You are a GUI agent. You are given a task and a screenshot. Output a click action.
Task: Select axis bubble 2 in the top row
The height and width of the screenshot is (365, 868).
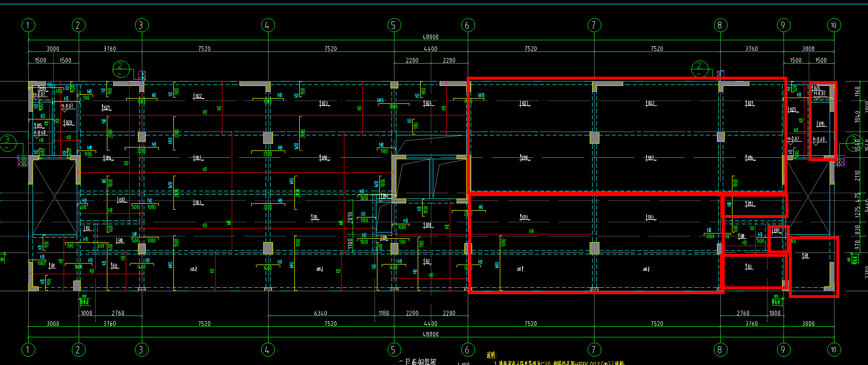(x=78, y=25)
